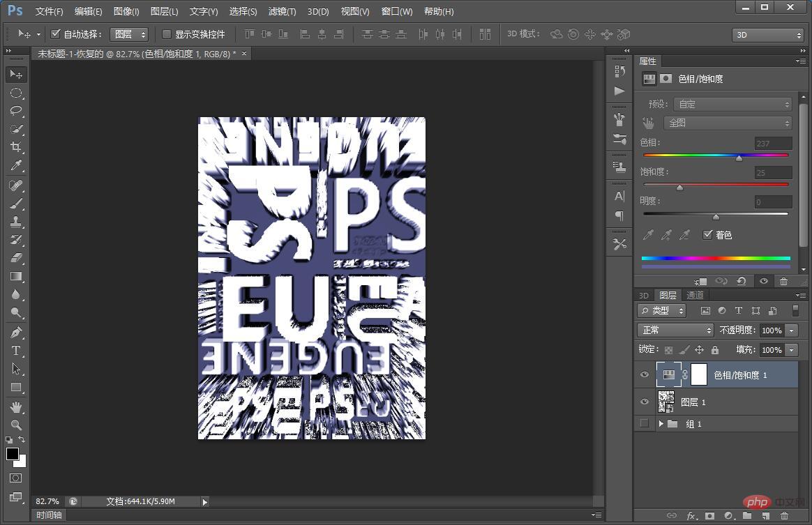The width and height of the screenshot is (812, 525).
Task: Open the Fill slider arrow
Action: tap(791, 350)
